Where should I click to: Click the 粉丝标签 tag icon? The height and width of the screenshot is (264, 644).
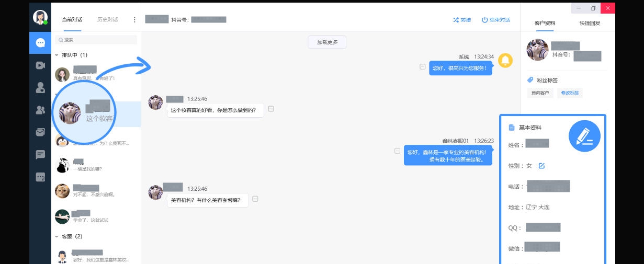point(530,80)
